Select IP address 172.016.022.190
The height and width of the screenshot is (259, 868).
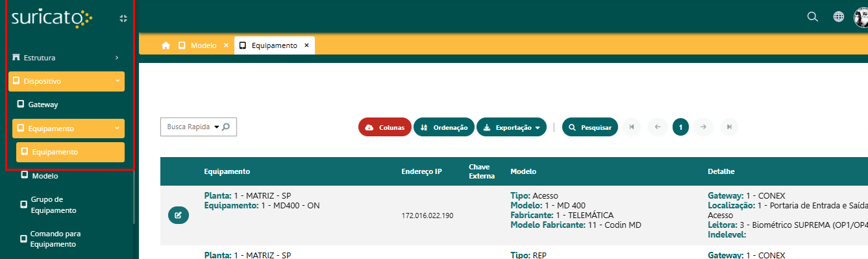click(x=427, y=216)
